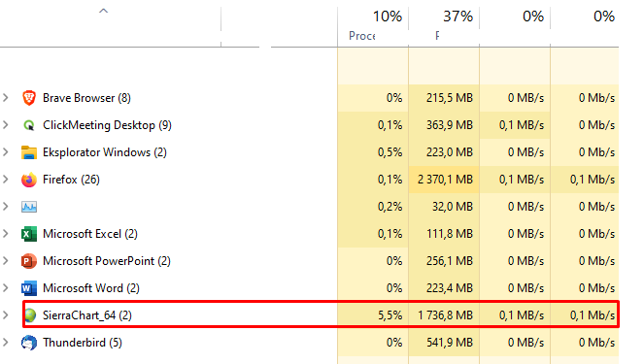The width and height of the screenshot is (644, 364).
Task: Click the ClickMeeting Desktop green icon
Action: [x=29, y=125]
